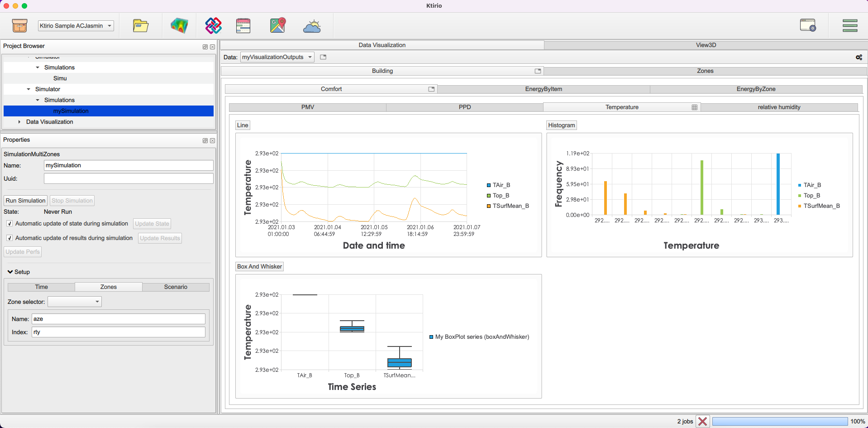Viewport: 868px width, 428px height.
Task: Click the window settings icon in toolbar
Action: click(807, 25)
